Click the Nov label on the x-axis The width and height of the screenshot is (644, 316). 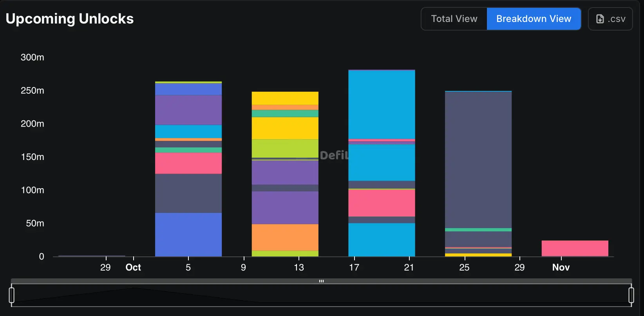561,267
